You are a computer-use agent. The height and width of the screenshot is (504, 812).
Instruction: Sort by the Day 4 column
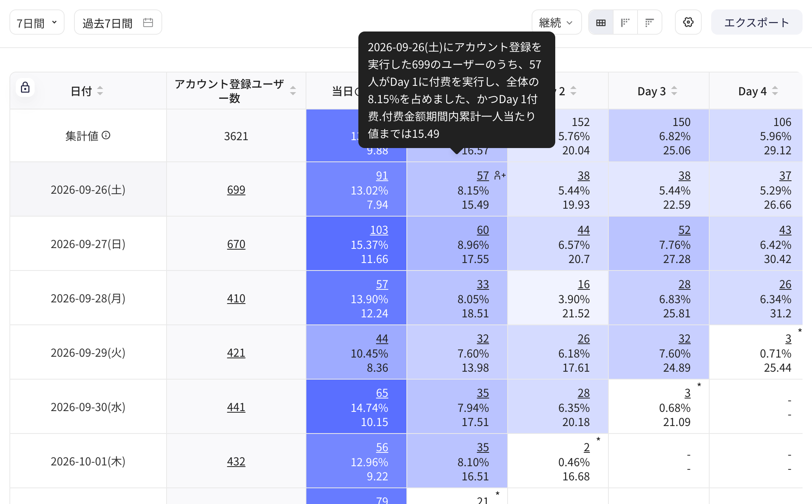[x=775, y=91]
